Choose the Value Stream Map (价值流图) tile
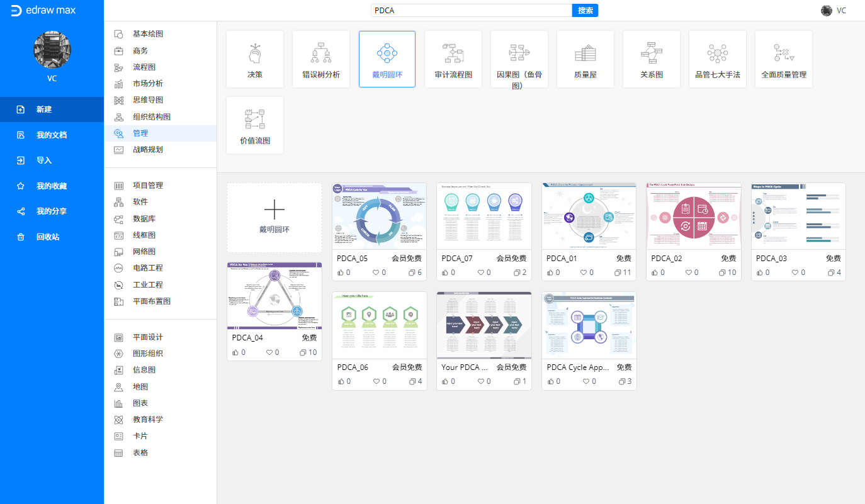Image resolution: width=865 pixels, height=504 pixels. [x=254, y=125]
